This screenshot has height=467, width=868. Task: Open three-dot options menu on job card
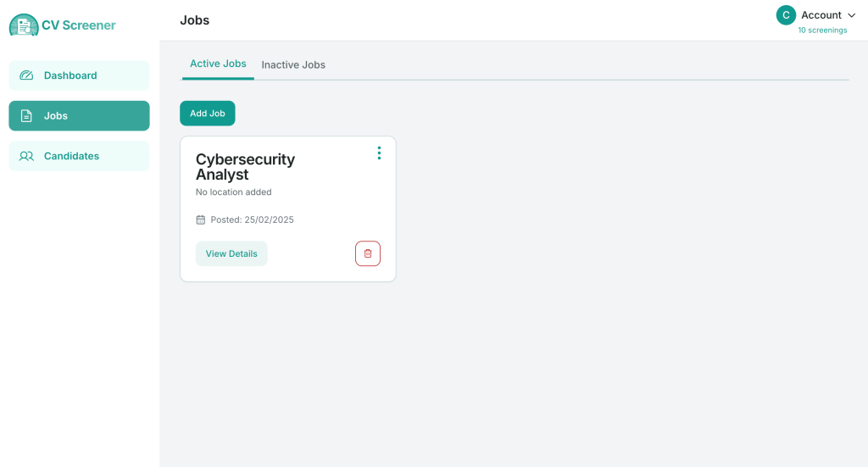coord(379,153)
